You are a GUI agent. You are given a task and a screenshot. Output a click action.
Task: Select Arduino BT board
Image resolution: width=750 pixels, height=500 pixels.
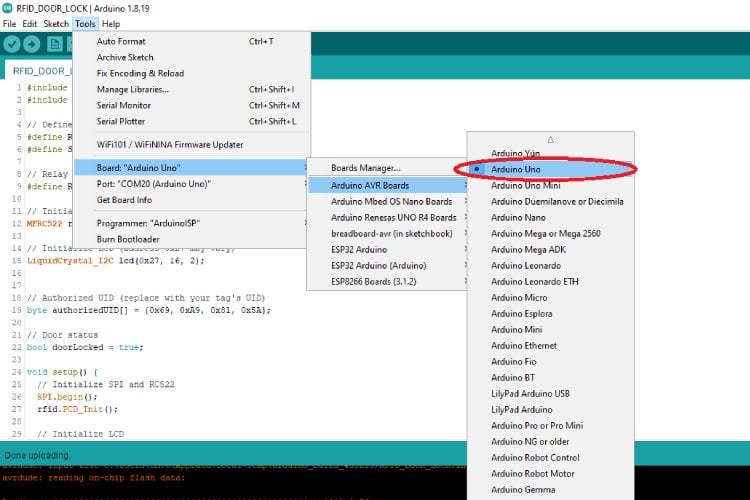tap(551, 378)
